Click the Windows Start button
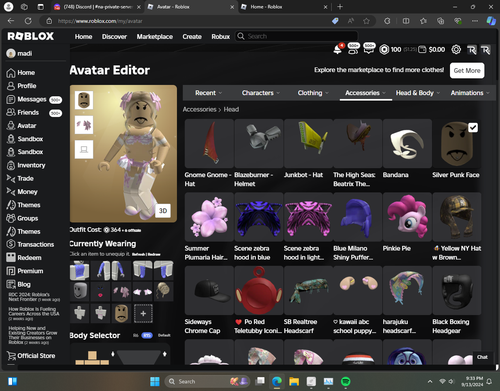The image size is (500, 391). point(155,381)
